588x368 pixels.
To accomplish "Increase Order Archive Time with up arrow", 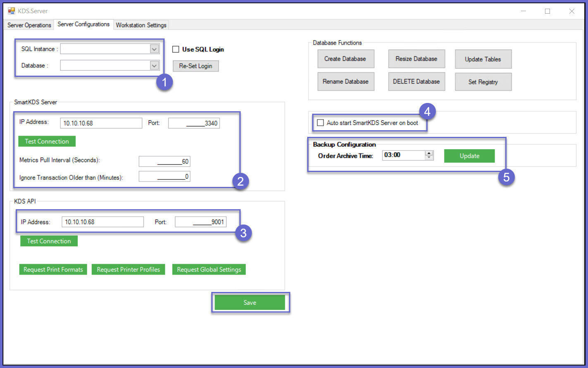I will coord(429,153).
